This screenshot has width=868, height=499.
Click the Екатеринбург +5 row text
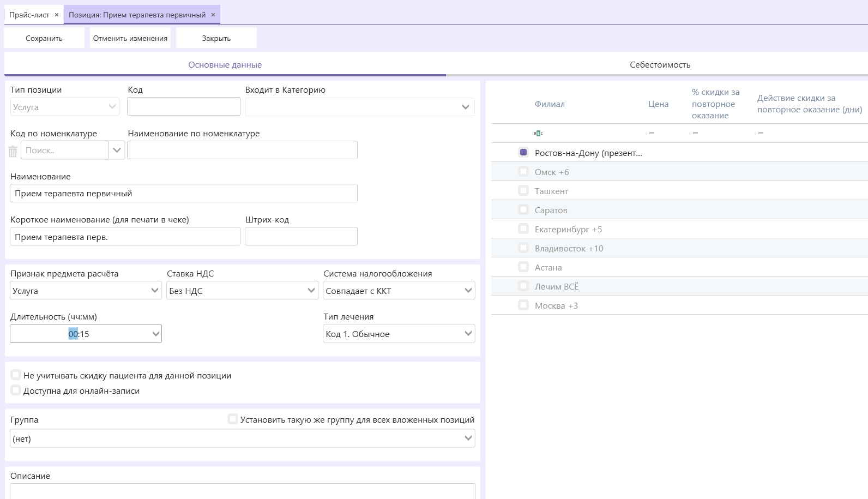click(x=568, y=229)
